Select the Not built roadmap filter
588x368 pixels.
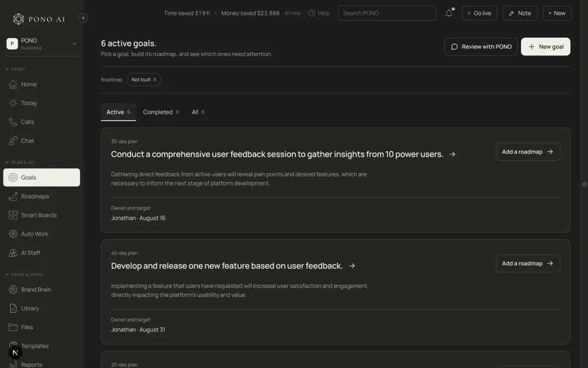144,79
